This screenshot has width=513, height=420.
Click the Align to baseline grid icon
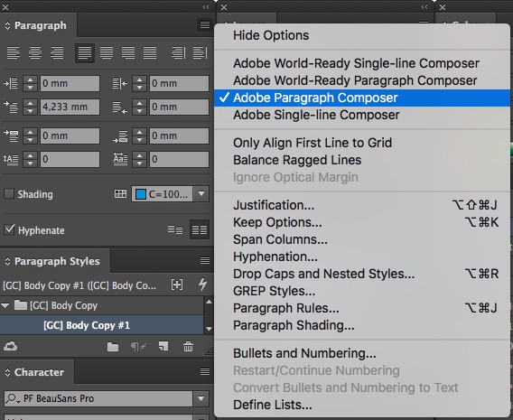point(200,230)
